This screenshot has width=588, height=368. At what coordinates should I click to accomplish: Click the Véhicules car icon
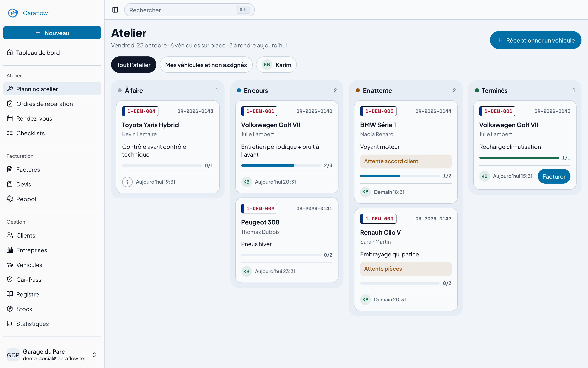click(x=10, y=265)
